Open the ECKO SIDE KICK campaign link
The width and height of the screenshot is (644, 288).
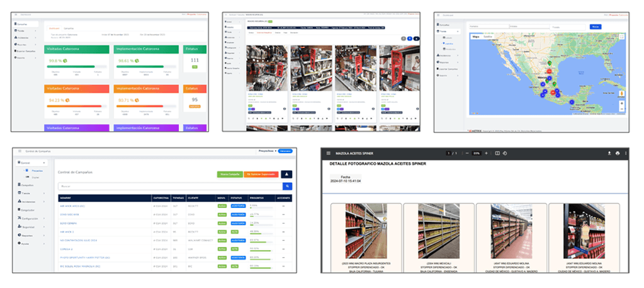coord(69,214)
